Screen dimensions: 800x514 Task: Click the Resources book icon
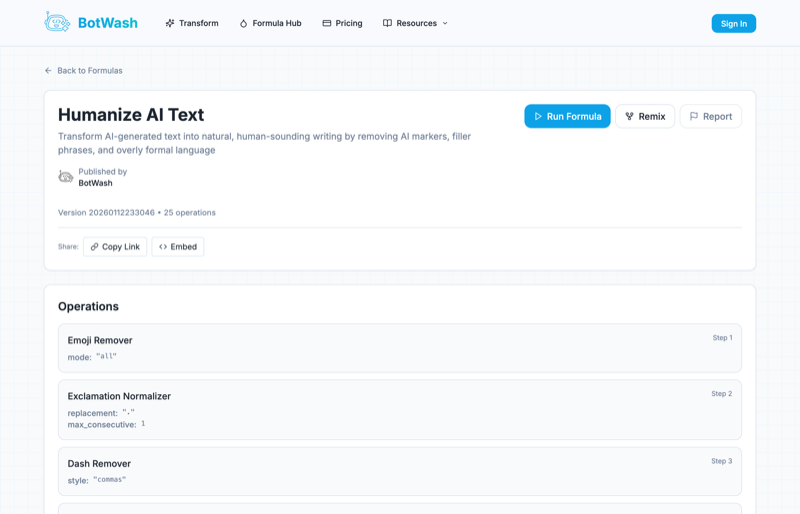point(387,23)
